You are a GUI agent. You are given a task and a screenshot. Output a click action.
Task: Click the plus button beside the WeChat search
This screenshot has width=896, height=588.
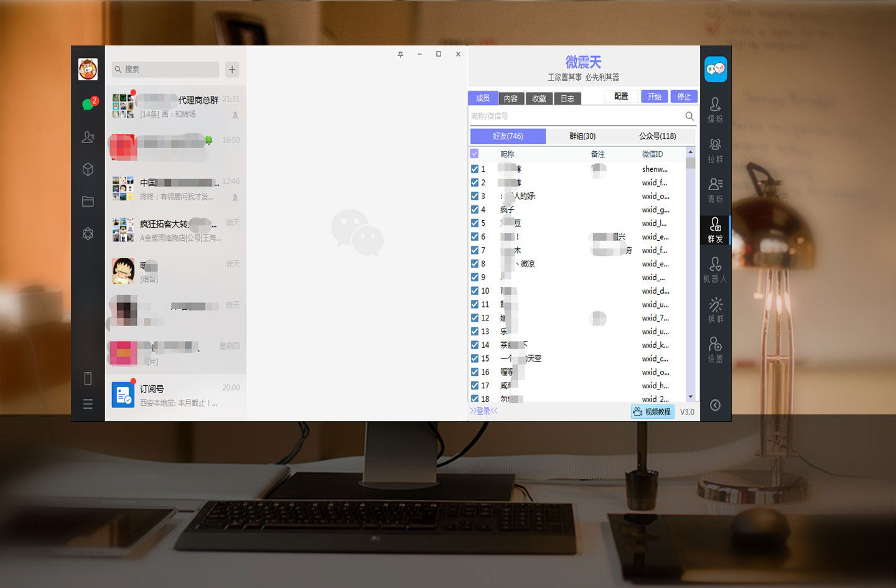[232, 69]
